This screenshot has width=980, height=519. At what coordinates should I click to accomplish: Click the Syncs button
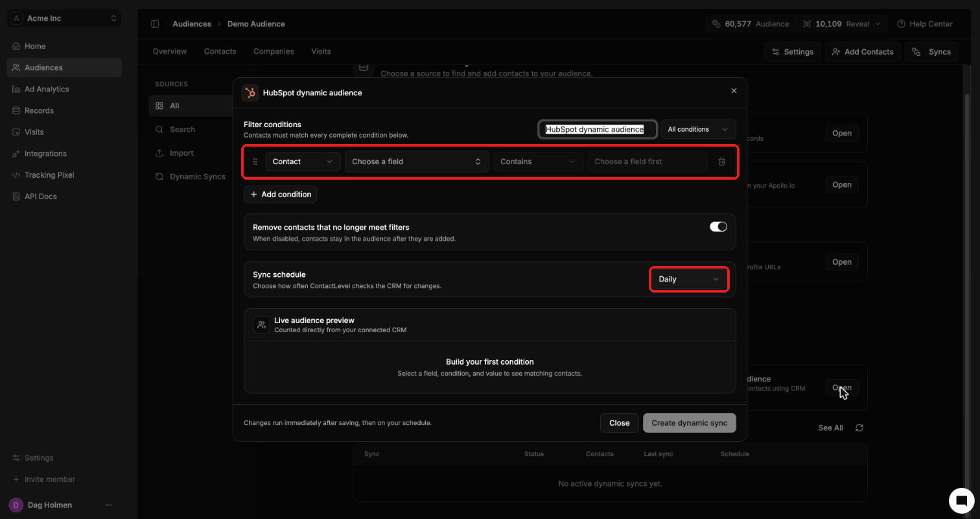[x=931, y=52]
